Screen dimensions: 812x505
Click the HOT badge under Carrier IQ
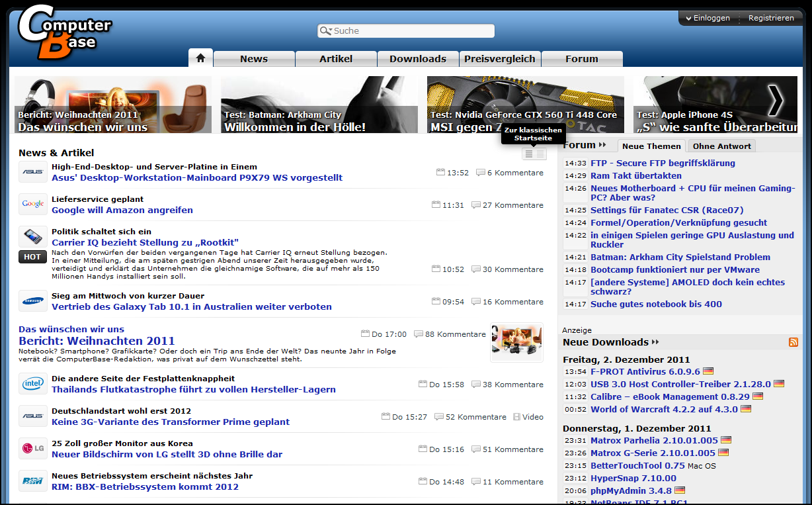(32, 257)
